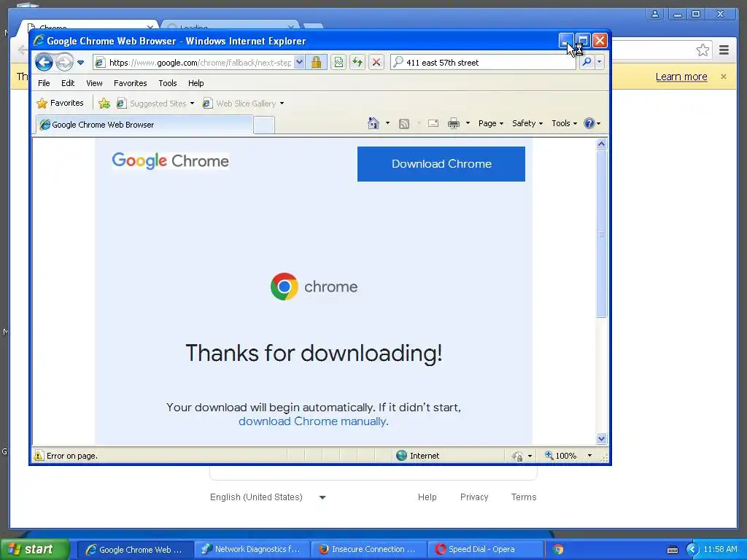Run search with the magnifier button
Viewport: 747px width, 560px height.
click(587, 63)
